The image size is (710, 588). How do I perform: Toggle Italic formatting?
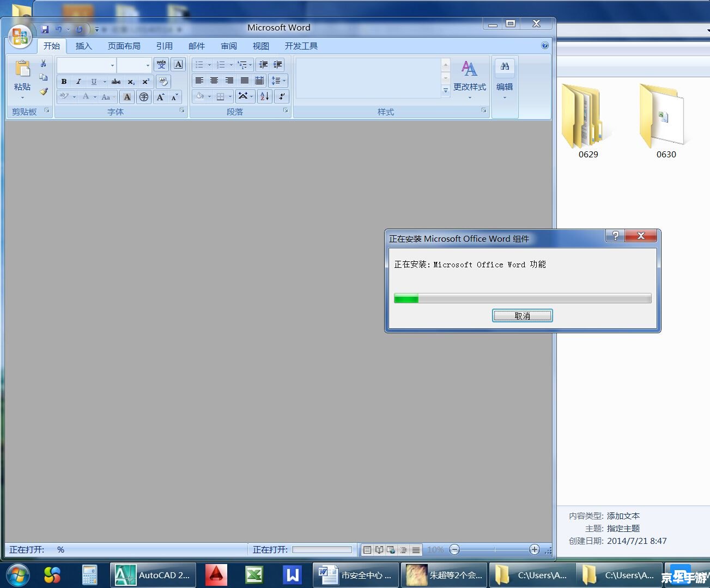click(x=78, y=82)
